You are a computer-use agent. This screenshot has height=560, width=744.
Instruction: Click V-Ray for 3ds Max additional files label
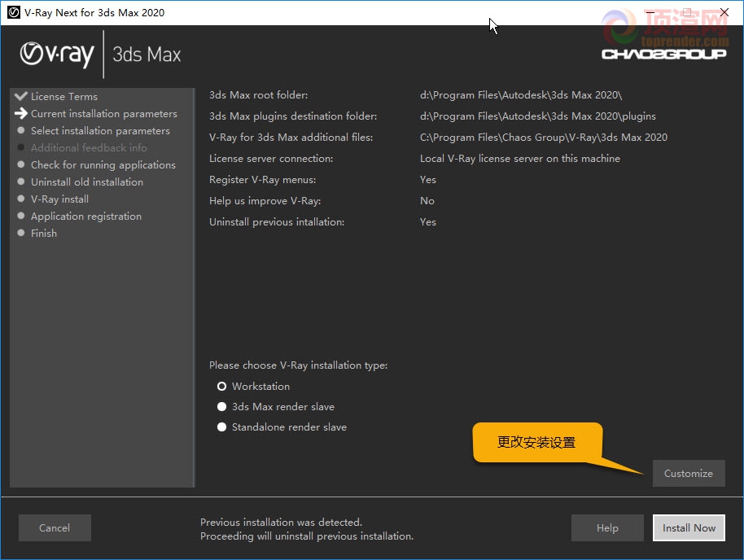[291, 138]
